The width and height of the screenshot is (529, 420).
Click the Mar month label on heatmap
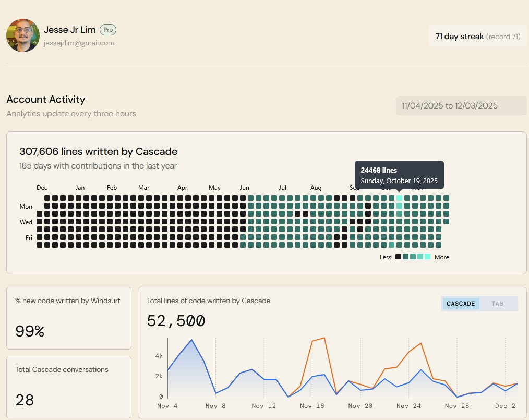click(143, 188)
